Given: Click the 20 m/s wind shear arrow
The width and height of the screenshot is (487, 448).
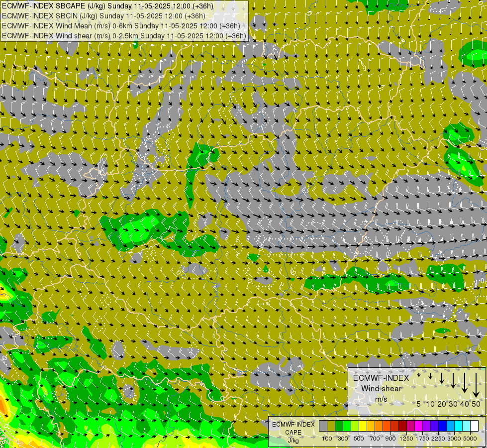Looking at the screenshot, I should (x=442, y=378).
